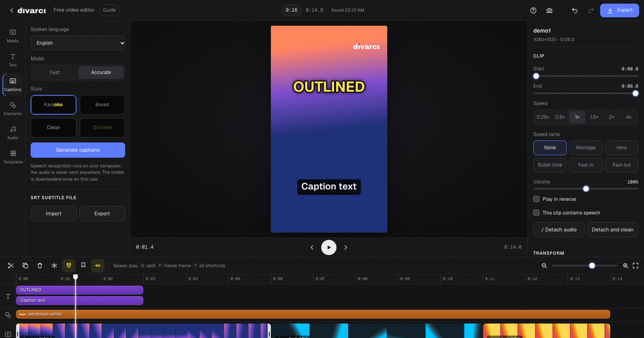Click the video track icon in timeline

8,334
